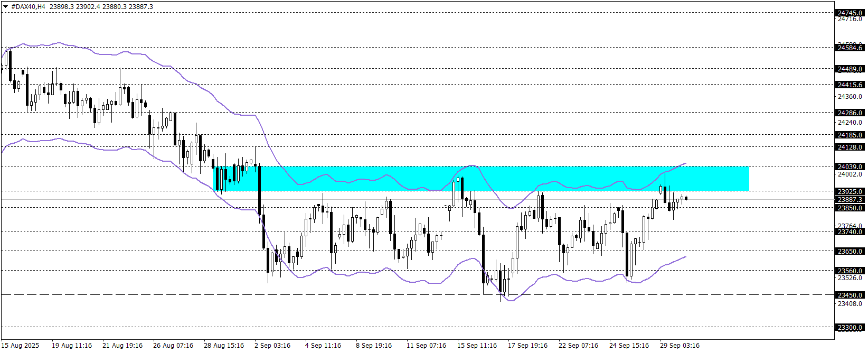
Task: Click the 24039.0 price level label
Action: coord(850,166)
